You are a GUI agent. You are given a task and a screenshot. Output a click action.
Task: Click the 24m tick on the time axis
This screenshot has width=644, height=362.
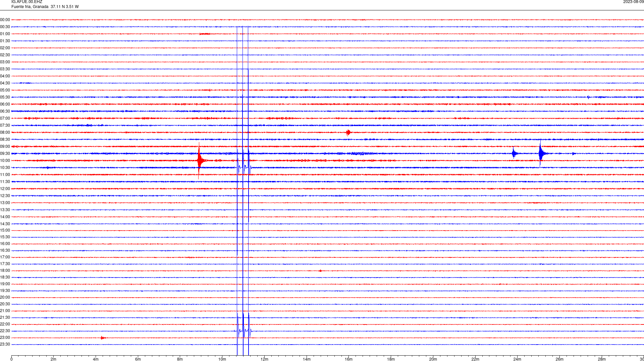[x=517, y=359]
